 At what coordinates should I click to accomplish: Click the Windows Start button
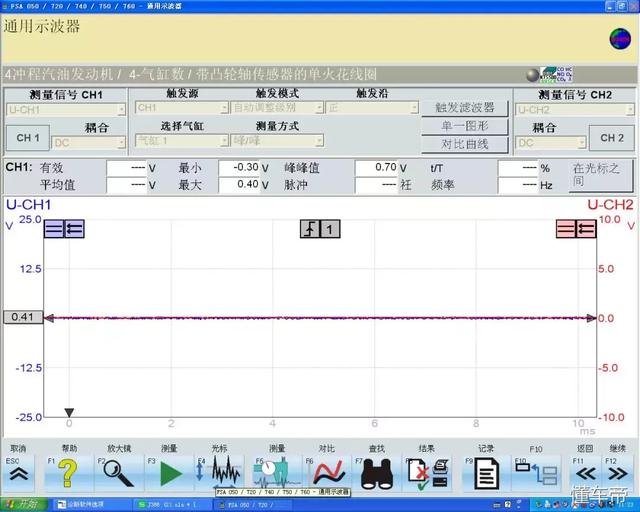click(x=24, y=505)
